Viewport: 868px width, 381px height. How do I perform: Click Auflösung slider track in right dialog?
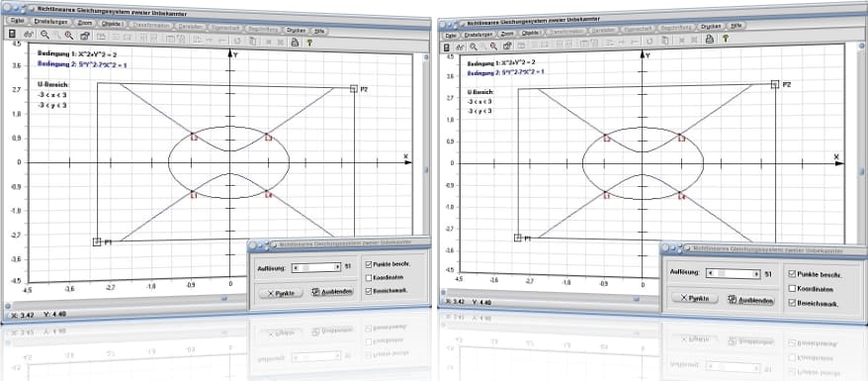(x=734, y=273)
